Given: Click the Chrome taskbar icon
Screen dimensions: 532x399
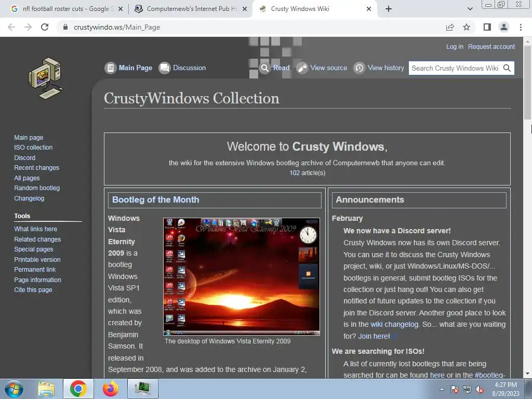Looking at the screenshot, I should point(78,389).
